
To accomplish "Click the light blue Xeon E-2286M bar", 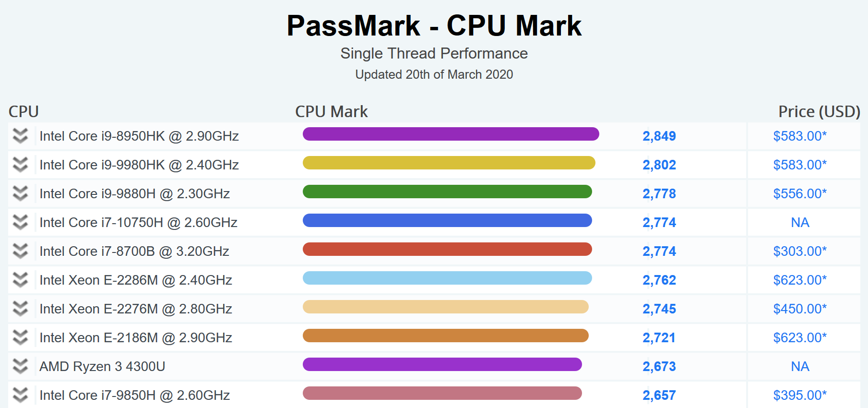I will (x=447, y=278).
